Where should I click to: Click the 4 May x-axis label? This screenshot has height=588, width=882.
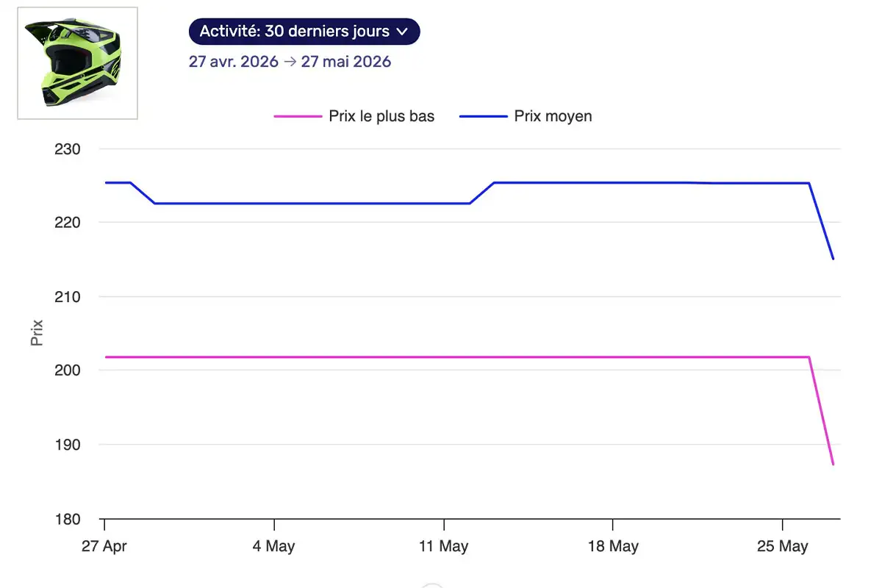tap(273, 546)
